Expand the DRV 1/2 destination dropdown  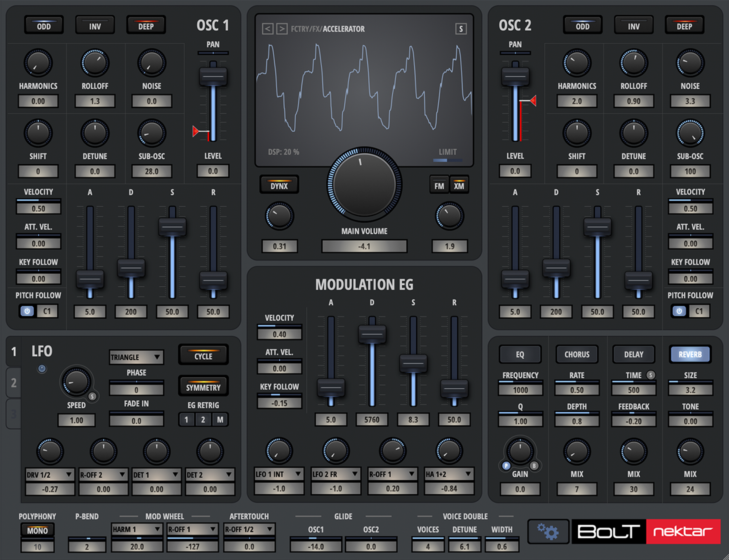pyautogui.click(x=50, y=475)
